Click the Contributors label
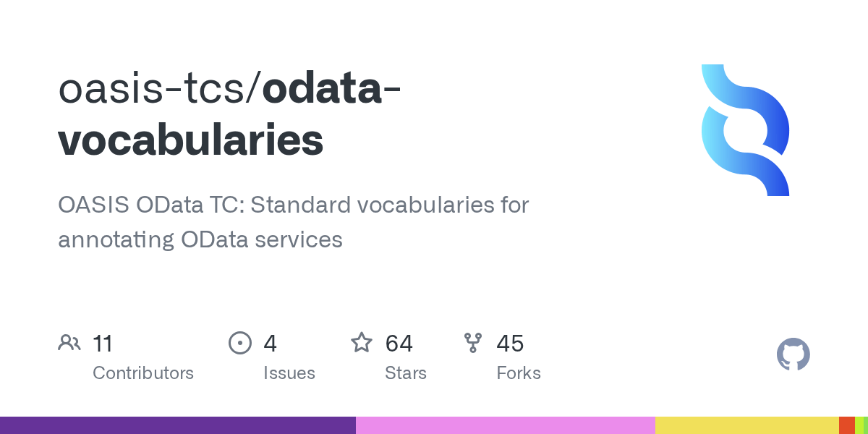This screenshot has width=868, height=434. [x=143, y=373]
